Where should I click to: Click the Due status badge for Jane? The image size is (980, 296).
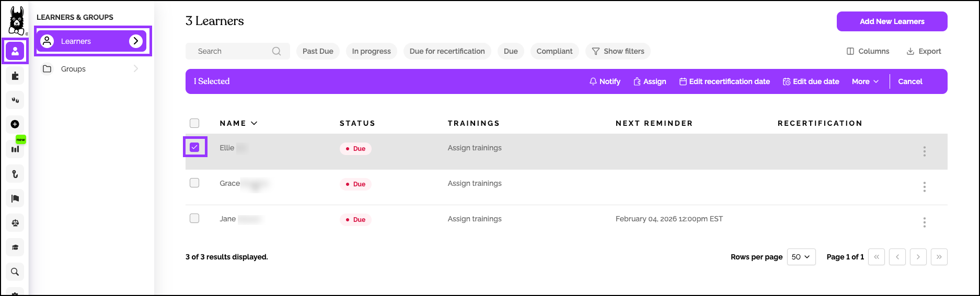(x=355, y=220)
